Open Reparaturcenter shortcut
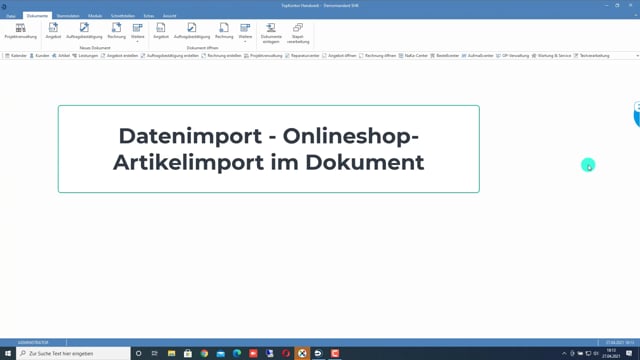Screen dimensions: 640x360 click(302, 56)
